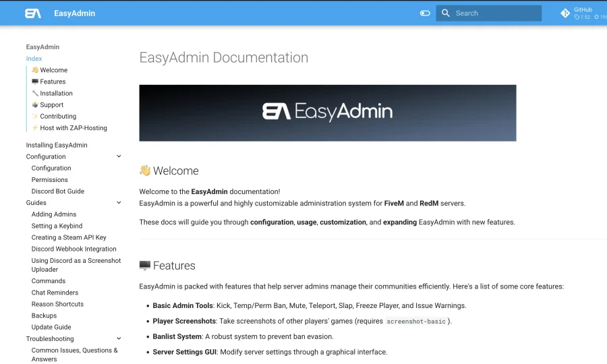Screen dimensions: 607x364
Task: Open the Permissions page
Action: pyautogui.click(x=49, y=180)
